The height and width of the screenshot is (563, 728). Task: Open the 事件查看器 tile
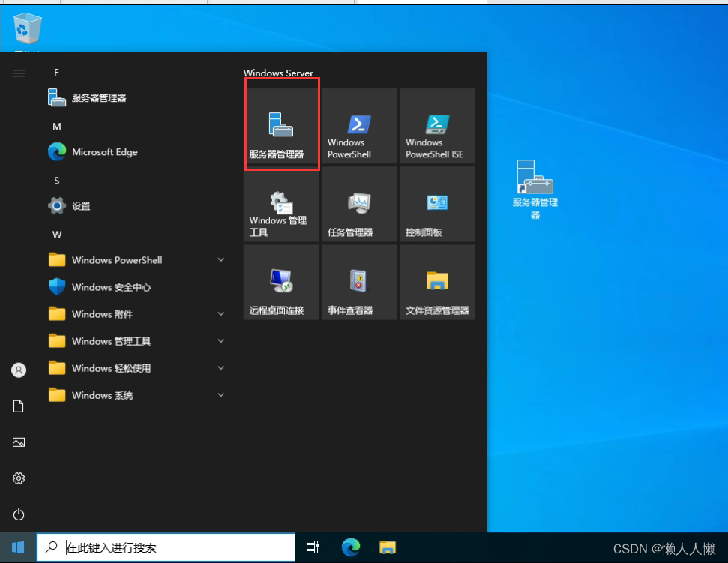[358, 282]
